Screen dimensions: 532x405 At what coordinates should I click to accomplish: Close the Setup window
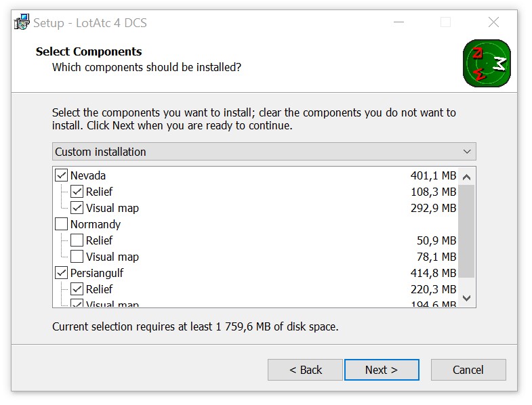click(x=493, y=22)
